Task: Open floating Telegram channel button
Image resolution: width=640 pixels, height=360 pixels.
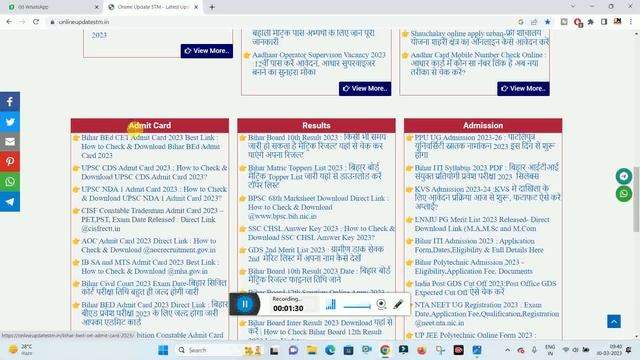Action: [x=624, y=176]
